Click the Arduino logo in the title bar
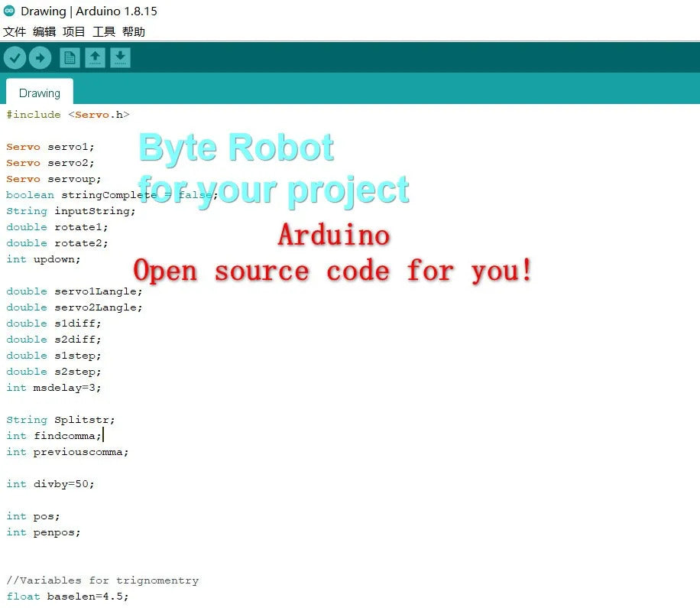700x608 pixels. click(x=9, y=11)
